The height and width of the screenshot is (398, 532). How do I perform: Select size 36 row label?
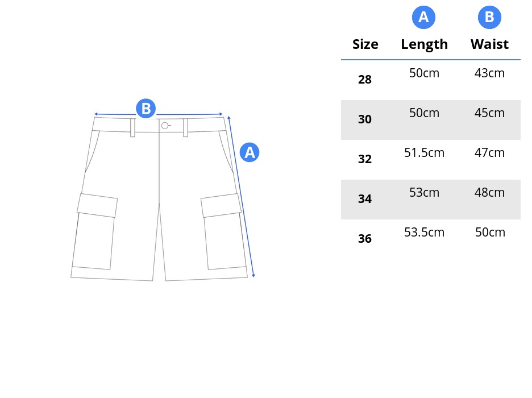click(365, 239)
